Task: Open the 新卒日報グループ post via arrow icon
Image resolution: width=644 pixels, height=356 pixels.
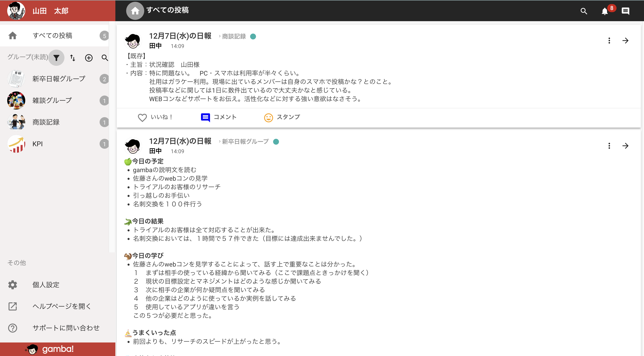Action: [625, 146]
